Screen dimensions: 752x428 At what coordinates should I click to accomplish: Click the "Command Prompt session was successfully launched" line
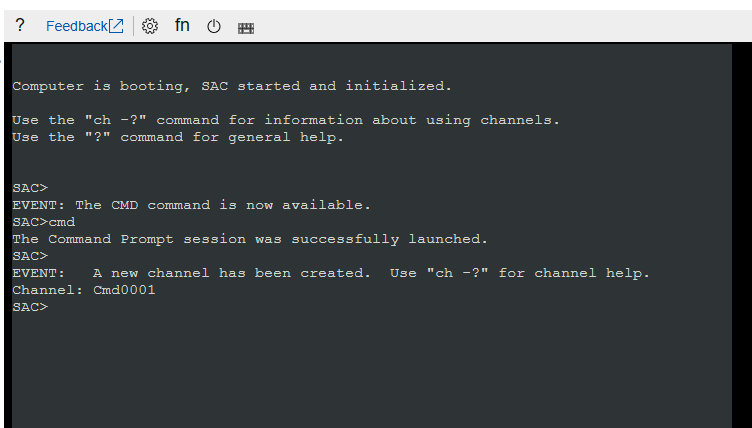(x=250, y=239)
